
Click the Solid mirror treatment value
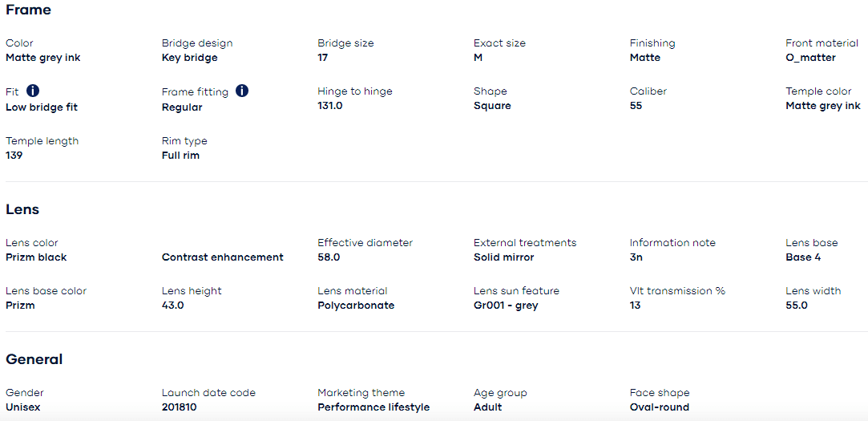click(x=503, y=257)
